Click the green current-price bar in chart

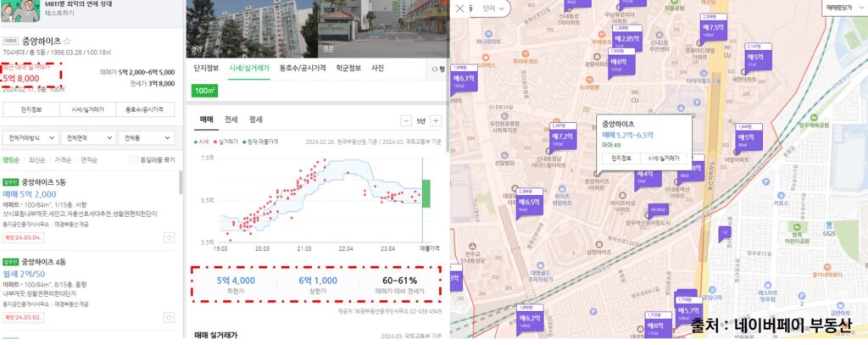(426, 194)
